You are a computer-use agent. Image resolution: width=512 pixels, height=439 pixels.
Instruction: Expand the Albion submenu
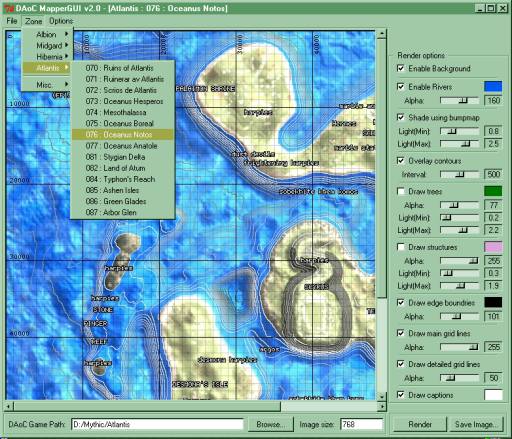tap(47, 34)
